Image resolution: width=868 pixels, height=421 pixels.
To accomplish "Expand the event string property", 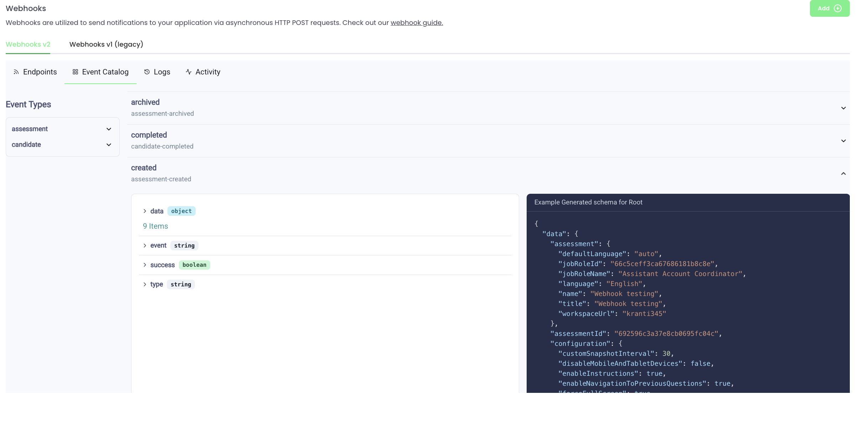I will tap(145, 246).
